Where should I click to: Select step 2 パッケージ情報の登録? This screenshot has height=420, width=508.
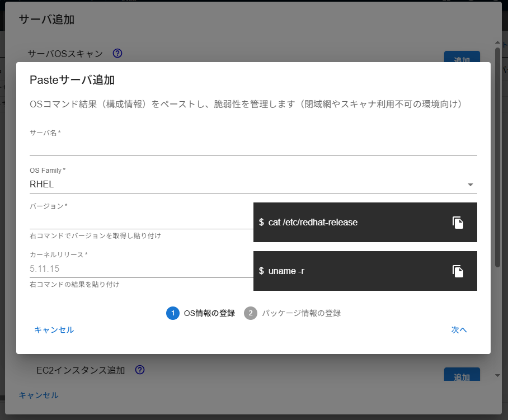coord(292,313)
